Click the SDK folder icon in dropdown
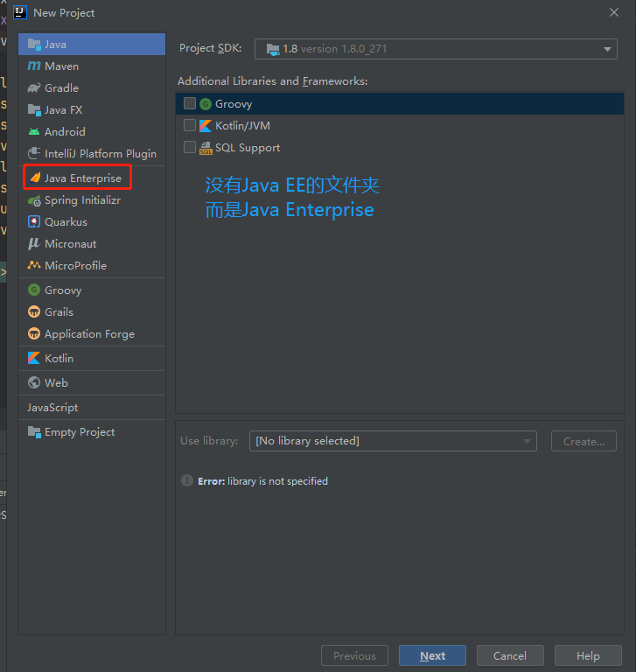The height and width of the screenshot is (672, 636). pos(273,49)
